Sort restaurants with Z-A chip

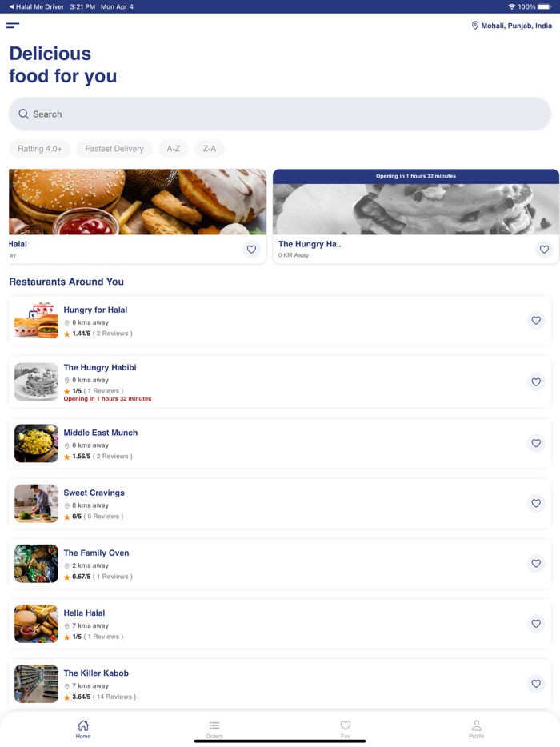210,149
